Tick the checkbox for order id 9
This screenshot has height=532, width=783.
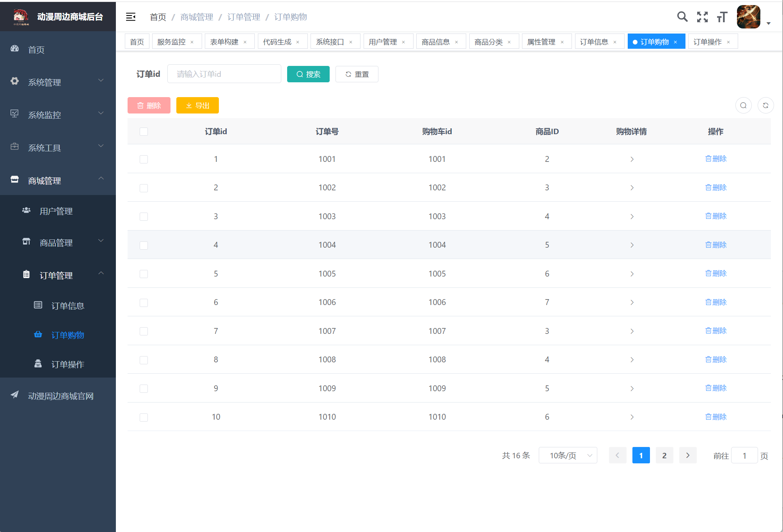(x=144, y=388)
